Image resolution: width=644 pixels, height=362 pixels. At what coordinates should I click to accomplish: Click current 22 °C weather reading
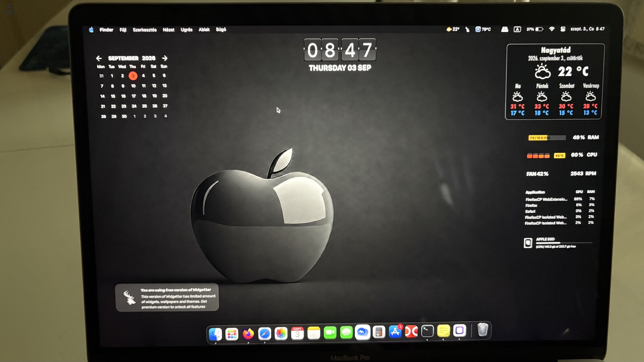573,71
